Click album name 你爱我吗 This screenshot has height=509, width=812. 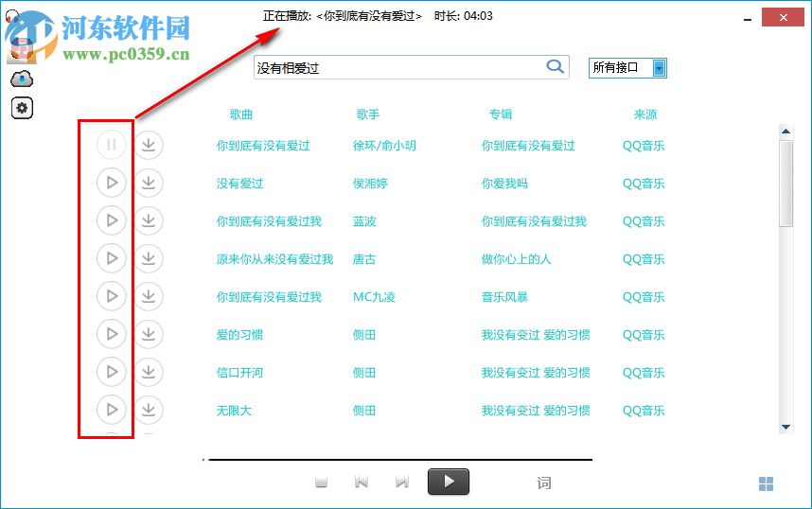(504, 184)
